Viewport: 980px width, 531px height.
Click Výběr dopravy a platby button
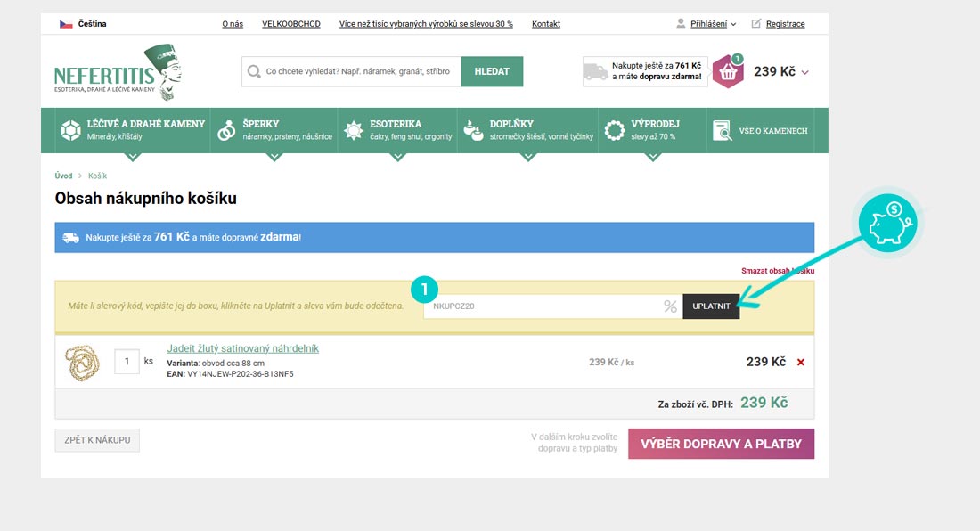click(x=721, y=444)
